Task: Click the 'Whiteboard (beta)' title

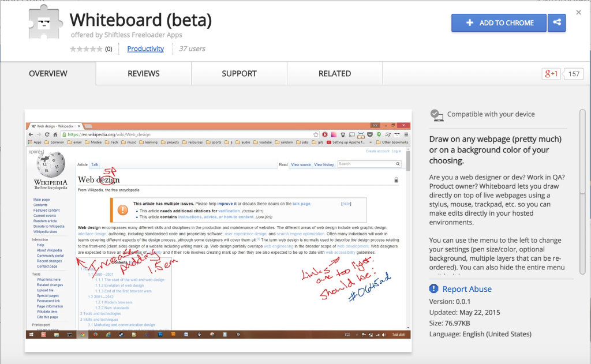Action: [x=141, y=20]
